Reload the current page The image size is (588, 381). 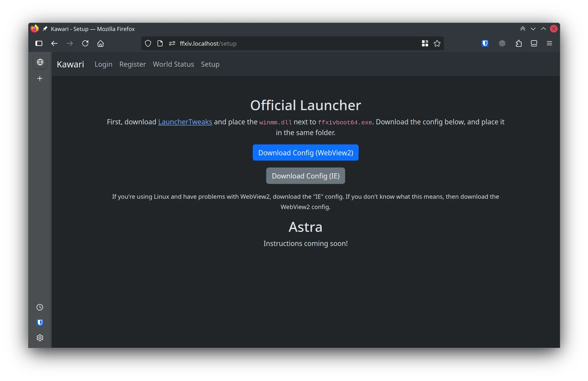pyautogui.click(x=85, y=43)
